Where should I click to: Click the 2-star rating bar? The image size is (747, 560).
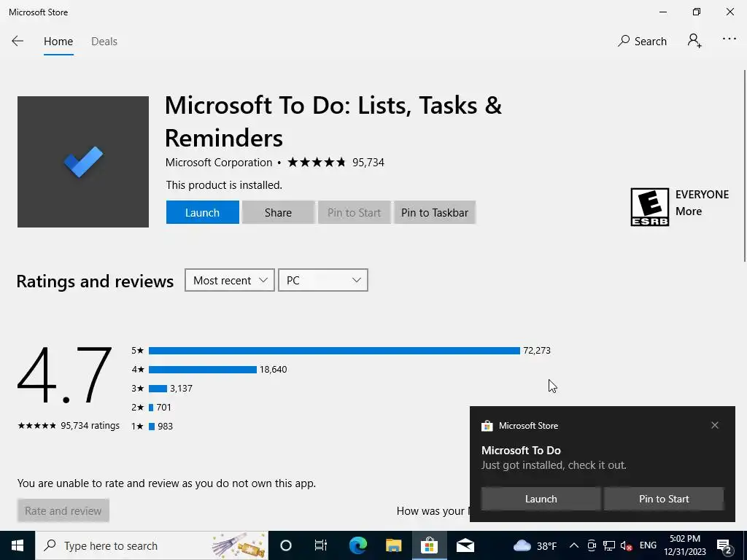(x=151, y=408)
